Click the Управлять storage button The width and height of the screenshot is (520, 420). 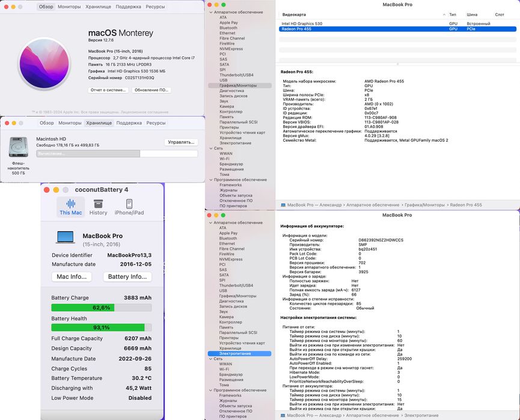181,142
